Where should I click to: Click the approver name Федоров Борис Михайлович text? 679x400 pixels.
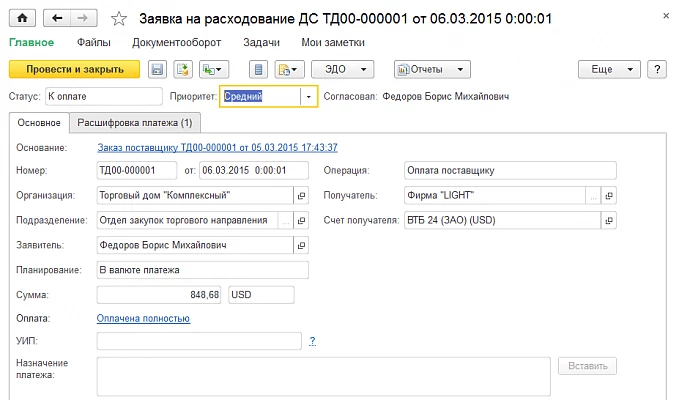coord(446,97)
